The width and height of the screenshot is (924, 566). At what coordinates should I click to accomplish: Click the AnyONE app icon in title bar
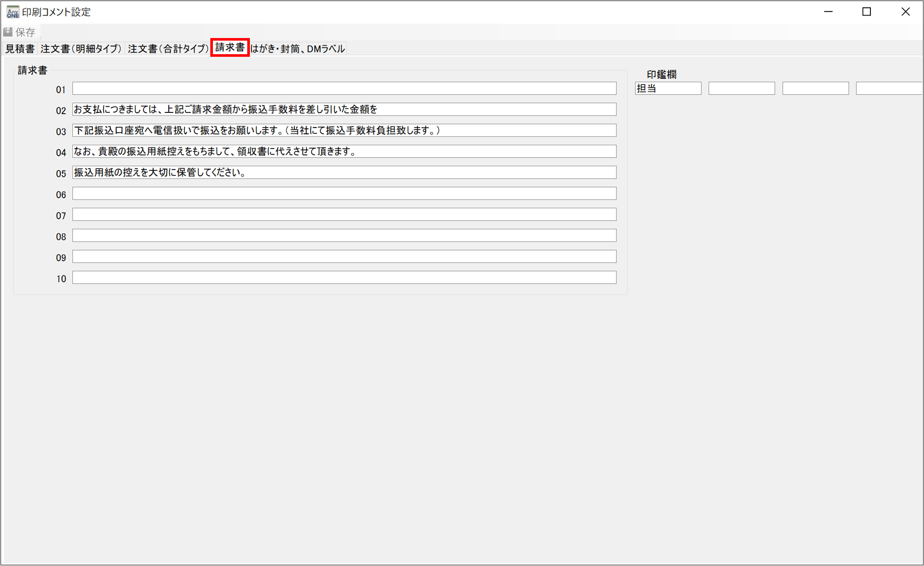12,12
